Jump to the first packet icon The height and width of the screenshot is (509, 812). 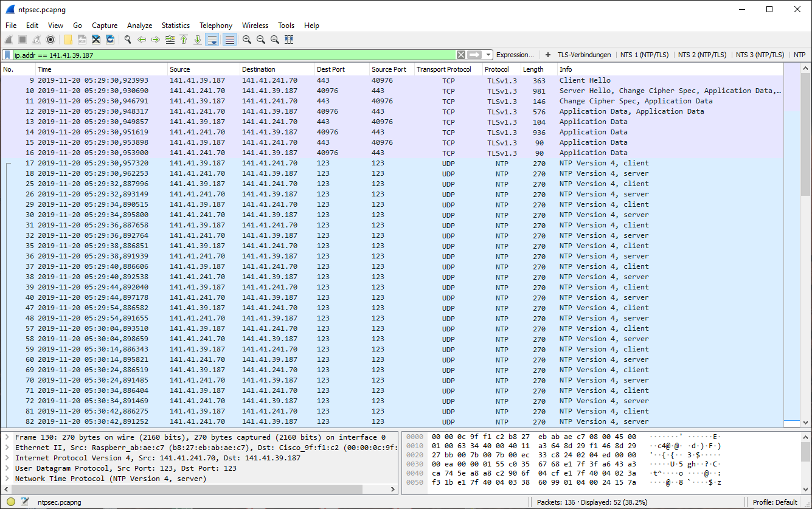point(184,40)
